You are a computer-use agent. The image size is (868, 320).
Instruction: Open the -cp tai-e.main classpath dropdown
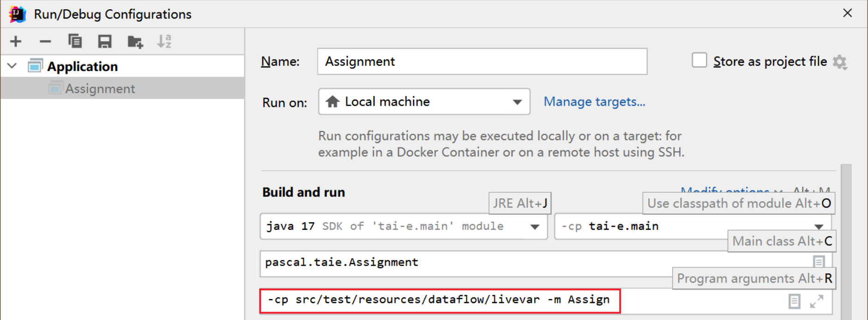(693, 226)
